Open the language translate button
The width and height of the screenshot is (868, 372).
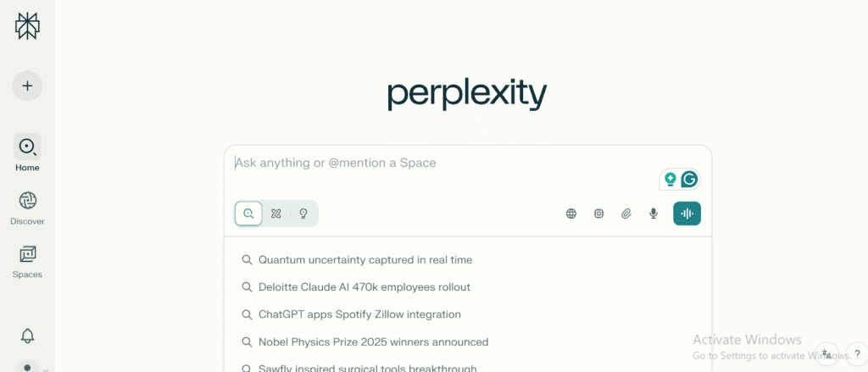826,354
